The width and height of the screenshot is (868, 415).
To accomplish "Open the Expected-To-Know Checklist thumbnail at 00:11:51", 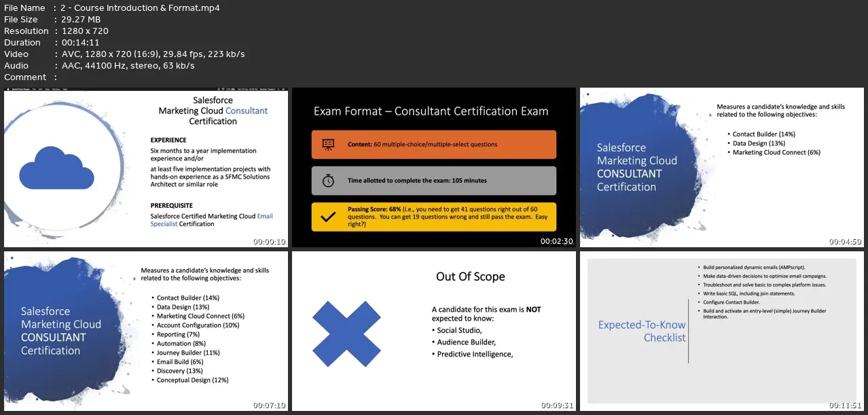I will 722,331.
